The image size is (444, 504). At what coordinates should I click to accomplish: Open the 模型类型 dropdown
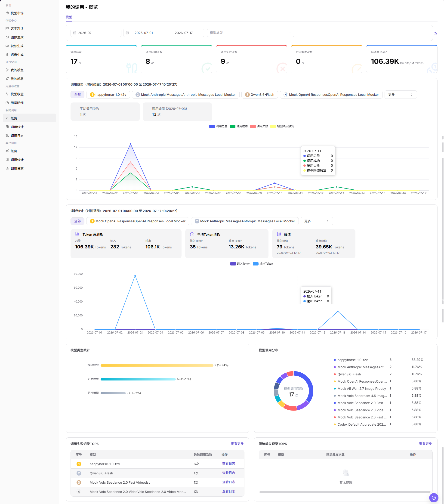250,33
